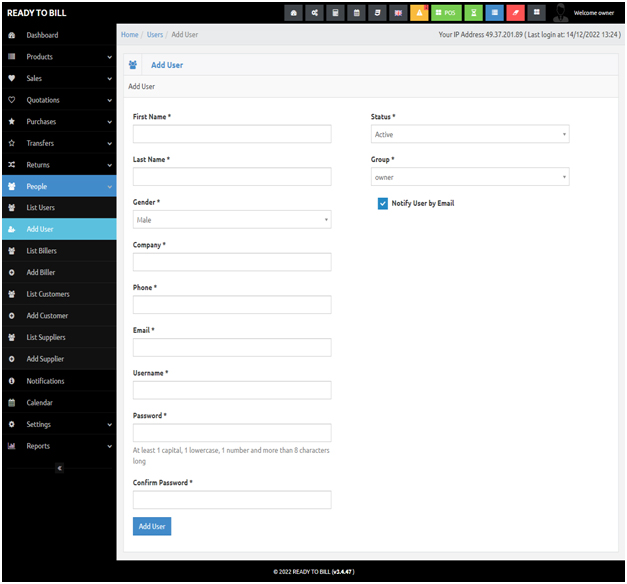
Task: Open the yellow warning alerts icon
Action: [419, 13]
